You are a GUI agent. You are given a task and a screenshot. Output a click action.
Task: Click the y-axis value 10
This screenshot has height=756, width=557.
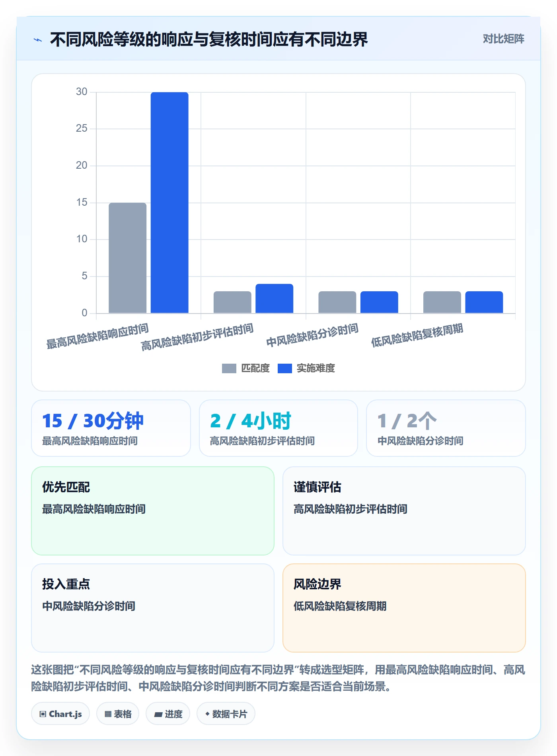click(x=82, y=239)
